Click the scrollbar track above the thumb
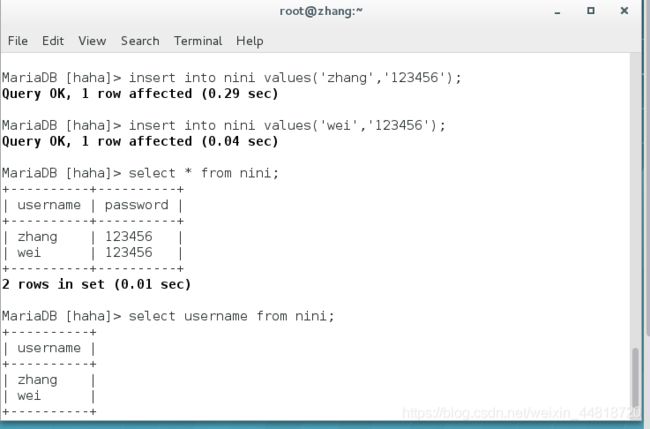Screen dimensions: 650x429 coord(635,201)
